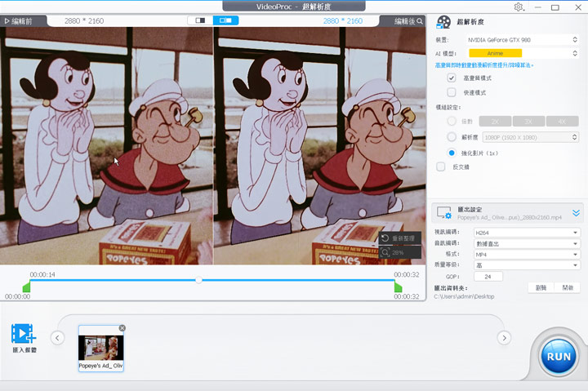Collapse export settings with double chevron

tap(576, 213)
